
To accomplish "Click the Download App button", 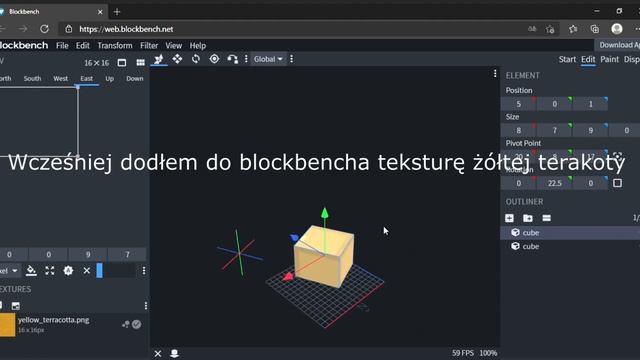I will pyautogui.click(x=617, y=45).
